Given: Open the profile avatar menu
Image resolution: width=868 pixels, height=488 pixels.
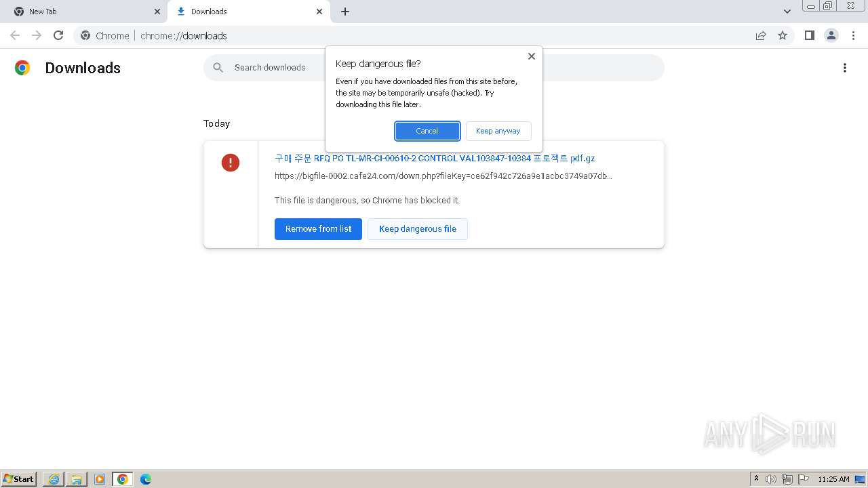Looking at the screenshot, I should point(831,35).
